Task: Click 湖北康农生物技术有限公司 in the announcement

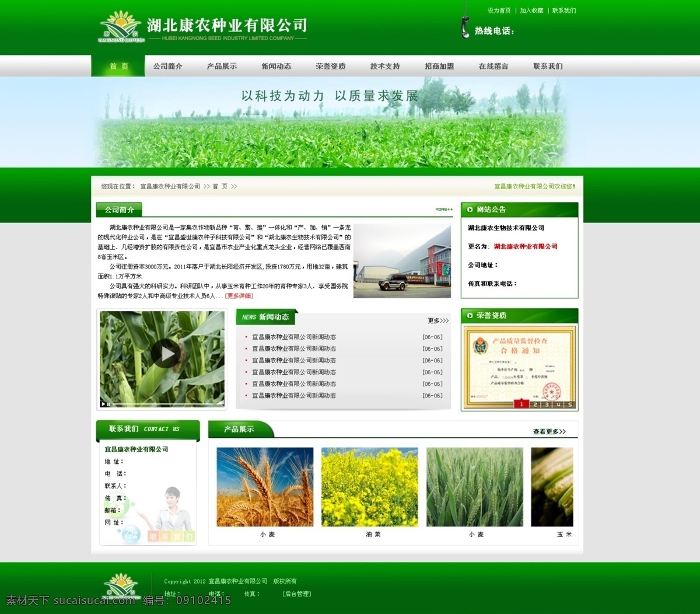Action: click(x=506, y=228)
